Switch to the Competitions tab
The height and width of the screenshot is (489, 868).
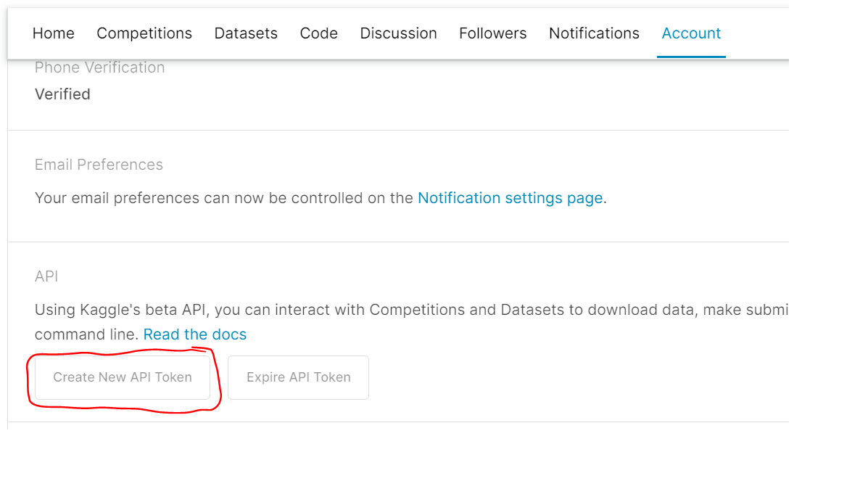144,33
